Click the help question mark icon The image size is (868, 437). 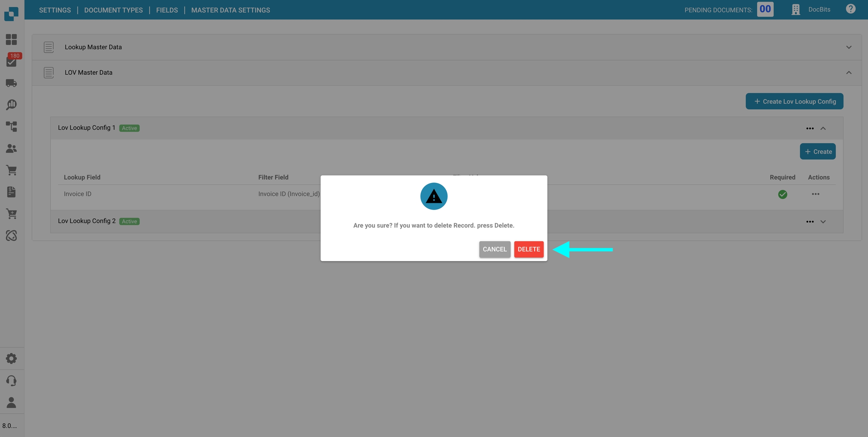click(x=850, y=9)
